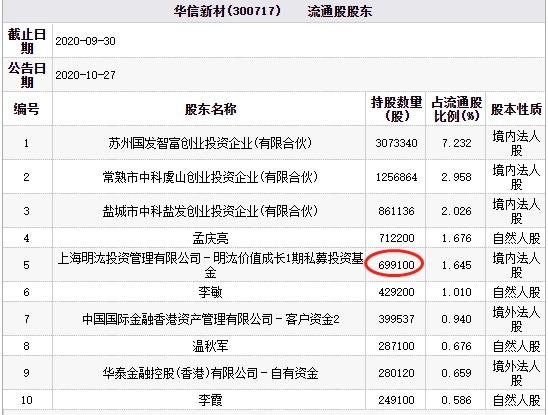The height and width of the screenshot is (415, 548).
Task: Click share count 429200
Action: click(x=396, y=292)
